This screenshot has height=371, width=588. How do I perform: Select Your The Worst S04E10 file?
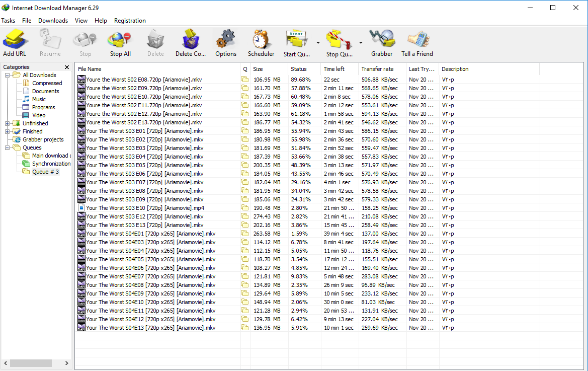(x=151, y=302)
